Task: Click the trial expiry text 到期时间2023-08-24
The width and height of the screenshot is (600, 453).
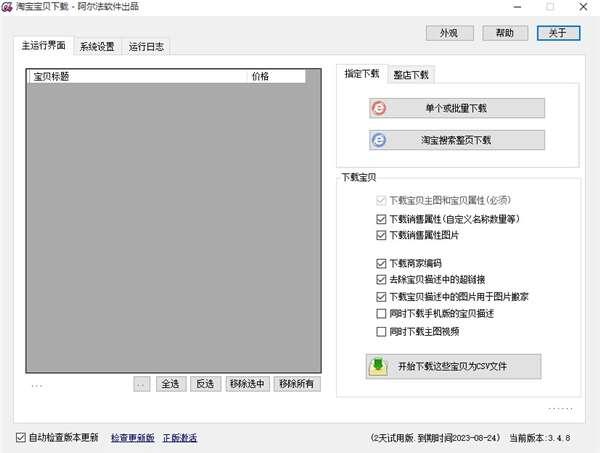Action: [458, 438]
